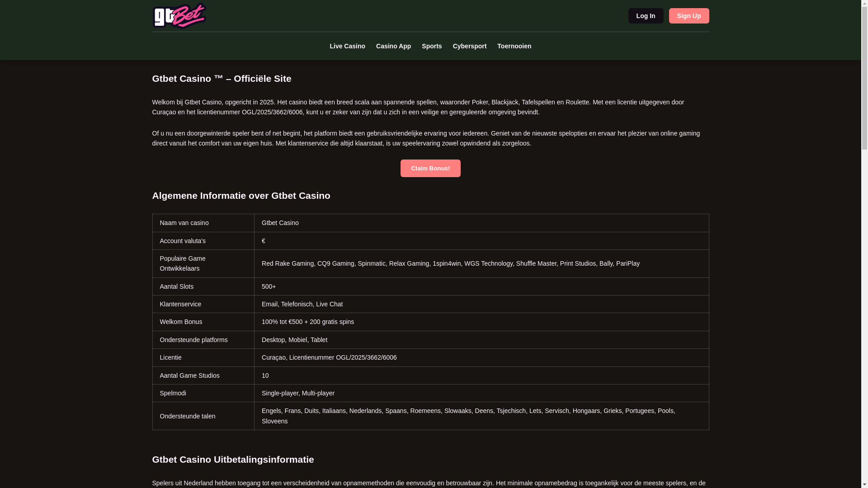Click the 'Spelmodi' table cell

point(203,393)
